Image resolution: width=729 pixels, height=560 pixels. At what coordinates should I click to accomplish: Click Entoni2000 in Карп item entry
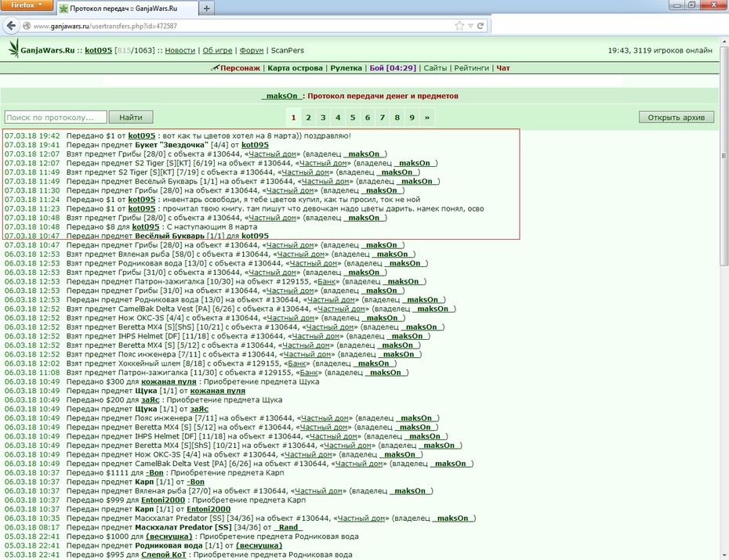pos(209,509)
